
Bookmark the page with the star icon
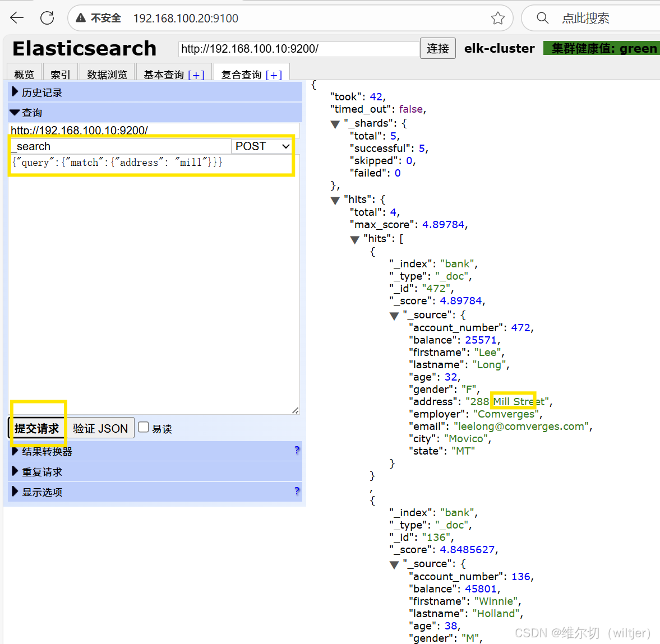[497, 18]
